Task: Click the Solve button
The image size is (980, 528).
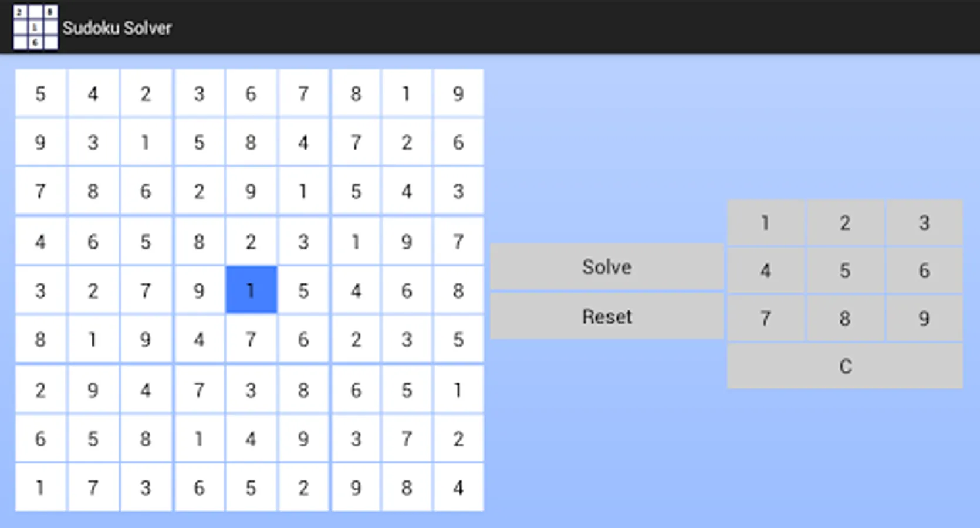Action: click(x=607, y=267)
